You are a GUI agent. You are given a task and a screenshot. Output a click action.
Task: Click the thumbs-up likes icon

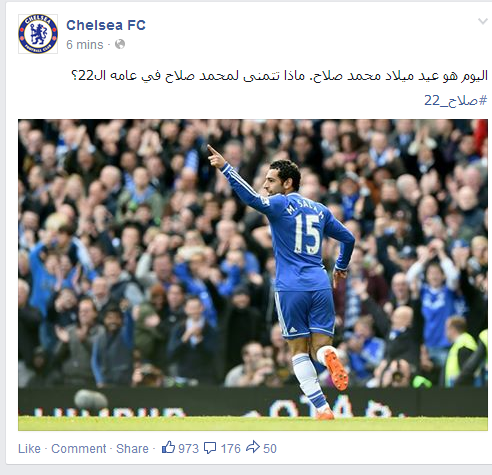pos(168,447)
